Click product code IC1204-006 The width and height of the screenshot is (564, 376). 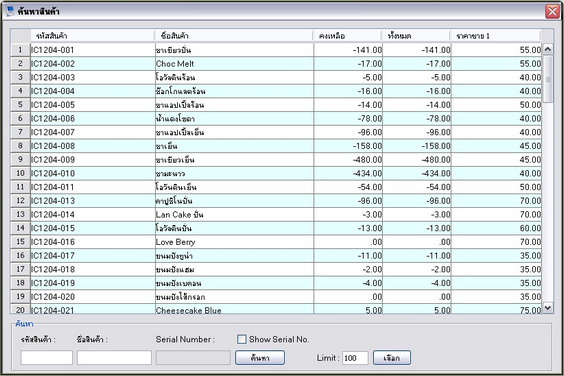point(53,118)
